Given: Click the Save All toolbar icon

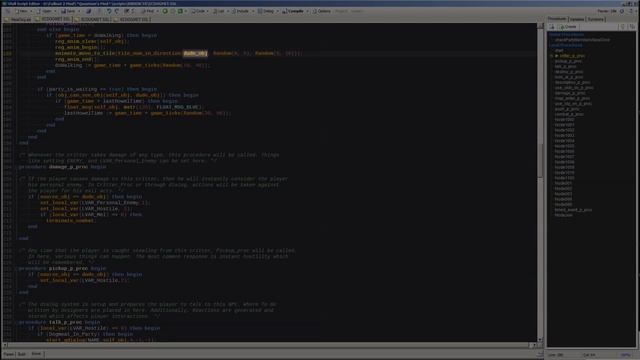Looking at the screenshot, I should point(89,11).
